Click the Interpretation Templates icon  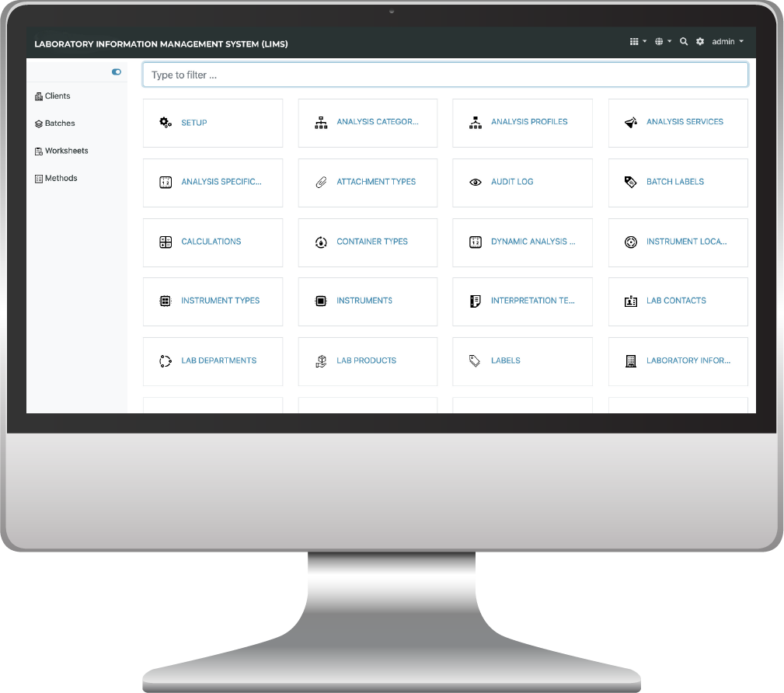click(x=476, y=301)
